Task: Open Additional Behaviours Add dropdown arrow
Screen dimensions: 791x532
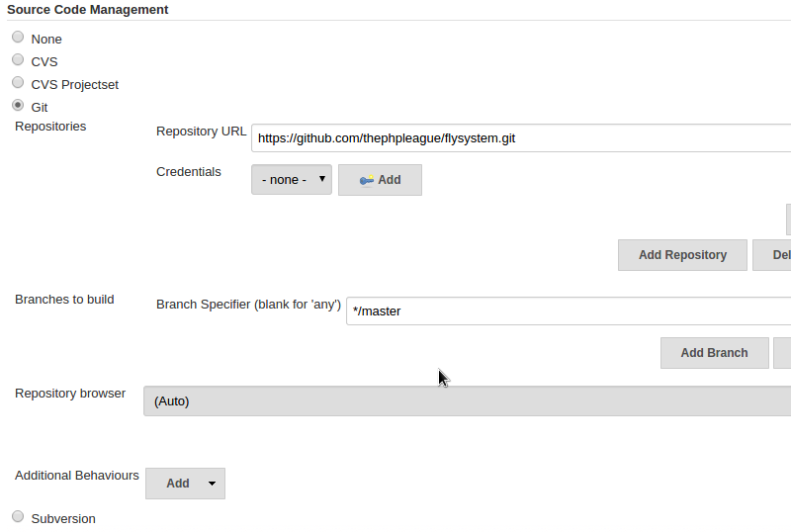Action: tap(212, 484)
